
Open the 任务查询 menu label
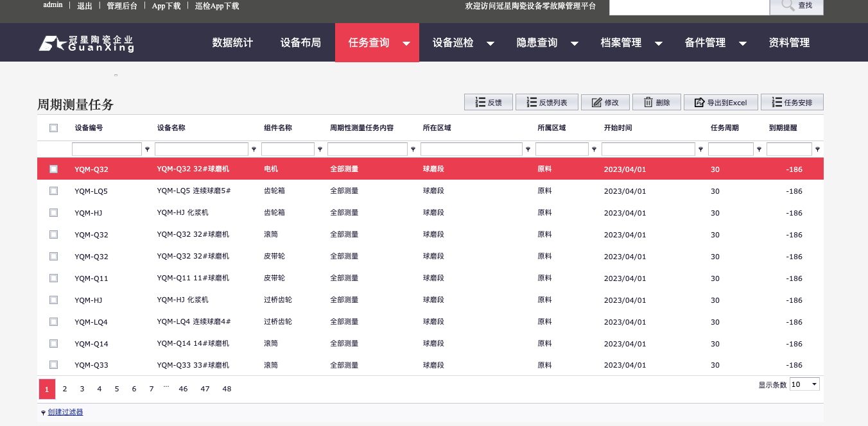coord(369,43)
